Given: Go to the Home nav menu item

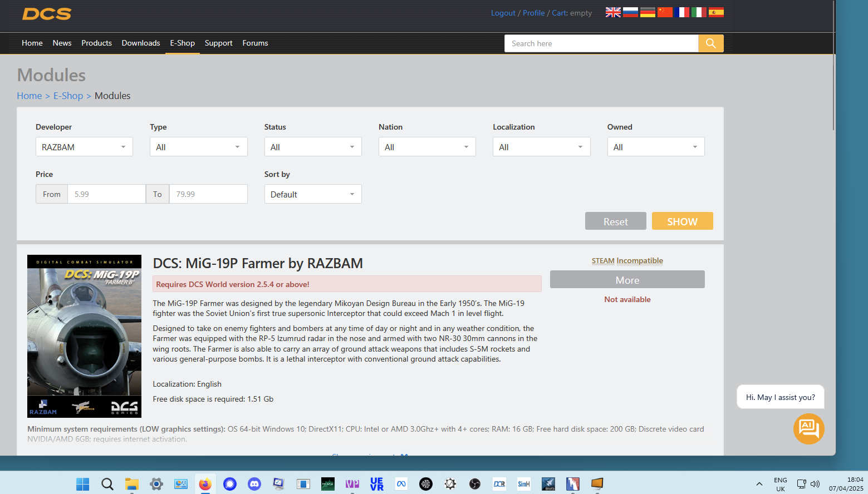Looking at the screenshot, I should [32, 43].
